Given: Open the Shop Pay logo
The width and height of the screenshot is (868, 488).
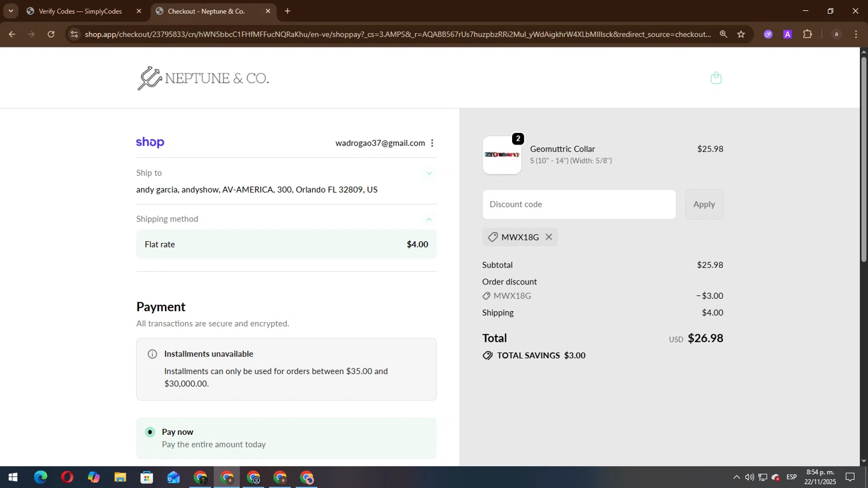Looking at the screenshot, I should click(150, 143).
